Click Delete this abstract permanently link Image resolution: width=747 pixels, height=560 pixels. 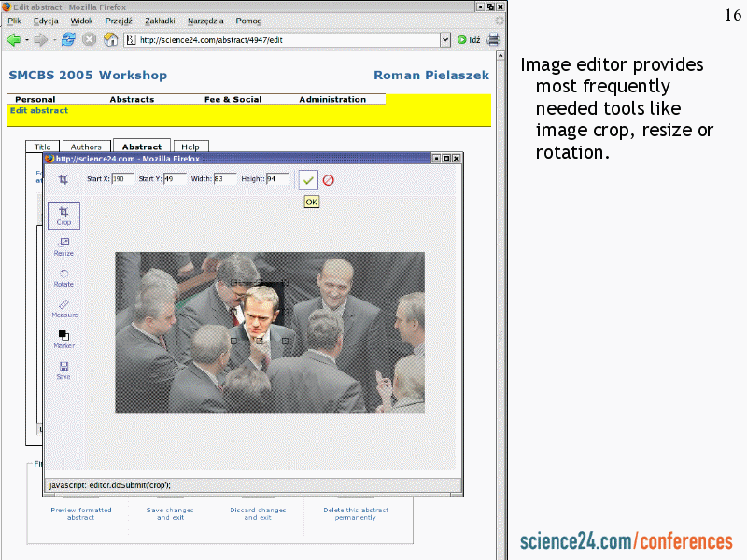coord(355,513)
